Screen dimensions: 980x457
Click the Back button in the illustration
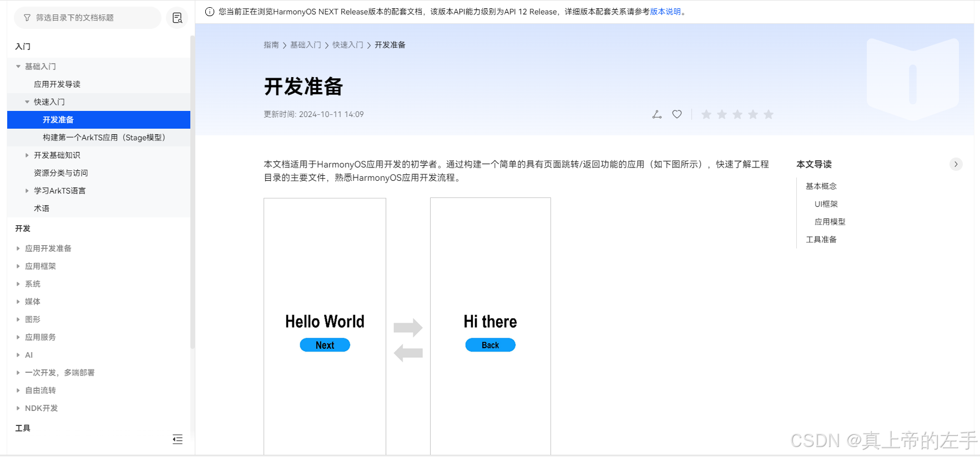[x=491, y=345]
